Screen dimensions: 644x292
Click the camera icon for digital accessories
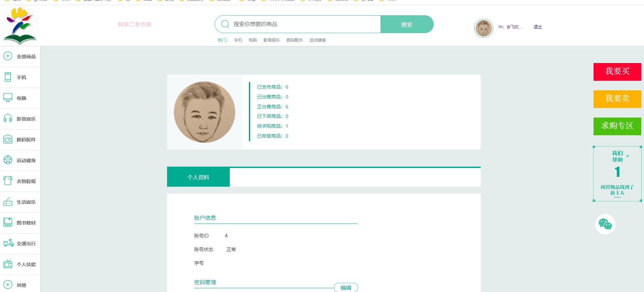[8, 139]
